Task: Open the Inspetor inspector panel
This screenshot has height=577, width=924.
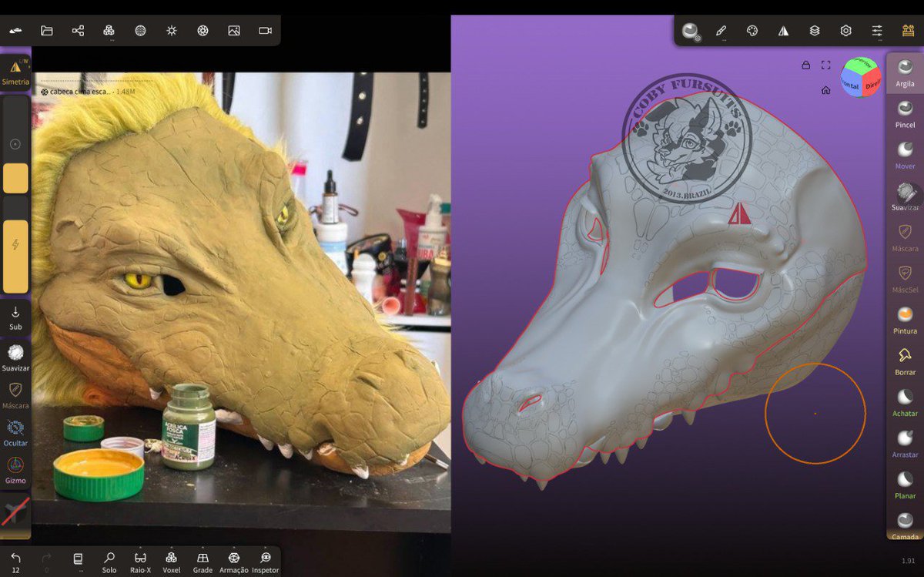Action: pos(266,562)
